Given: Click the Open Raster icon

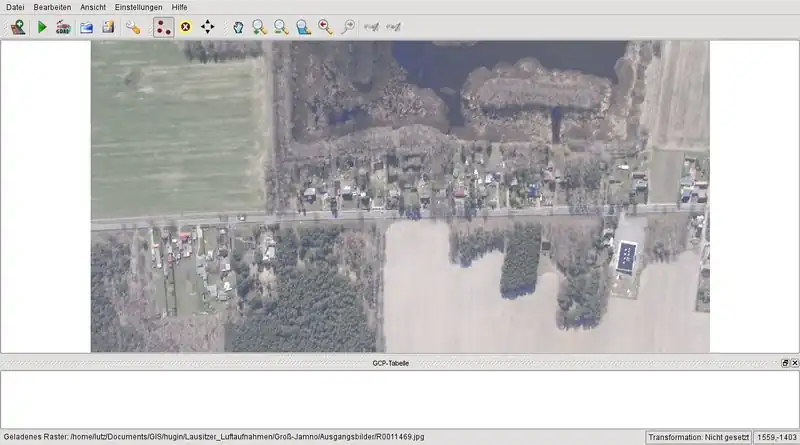Looking at the screenshot, I should click(18, 27).
